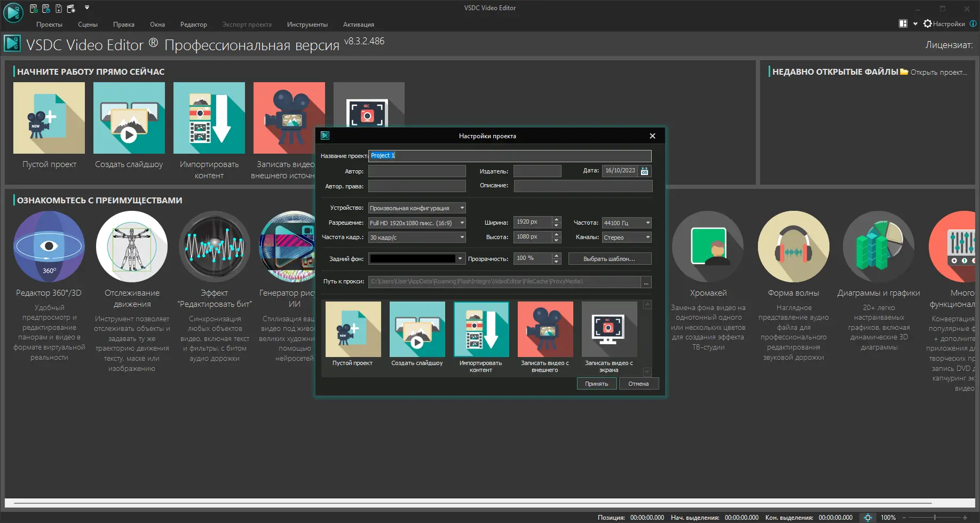The image size is (980, 523).
Task: Increase the Ширина value with up arrow
Action: point(557,219)
